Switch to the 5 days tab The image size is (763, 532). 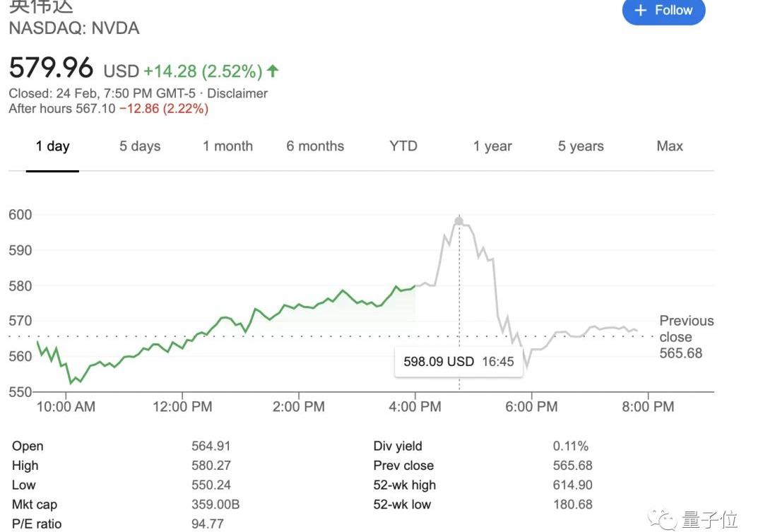point(140,146)
